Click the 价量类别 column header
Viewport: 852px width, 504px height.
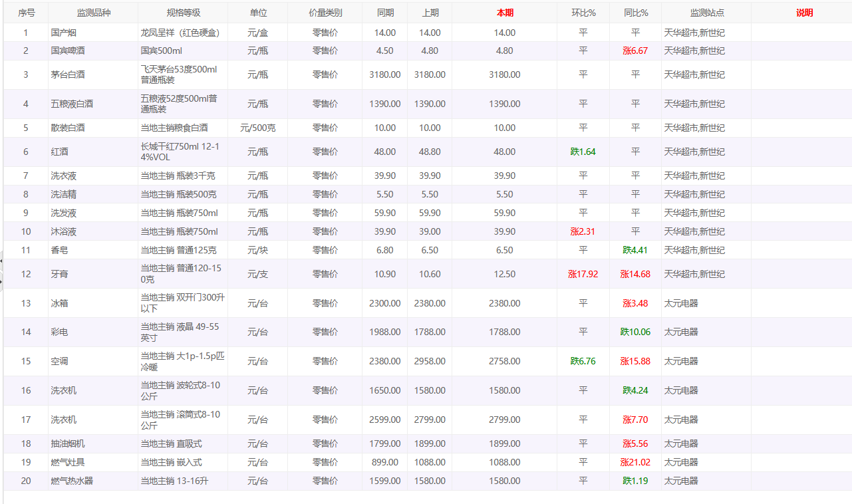(x=325, y=13)
